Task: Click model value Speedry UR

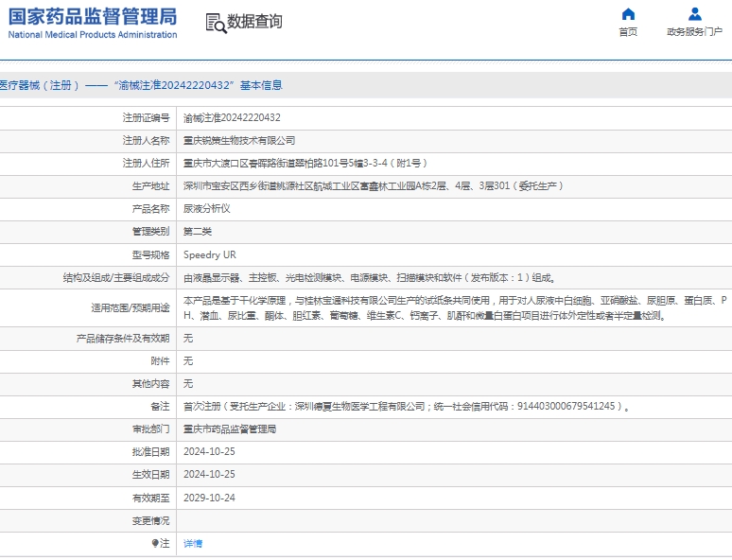Action: pyautogui.click(x=210, y=255)
